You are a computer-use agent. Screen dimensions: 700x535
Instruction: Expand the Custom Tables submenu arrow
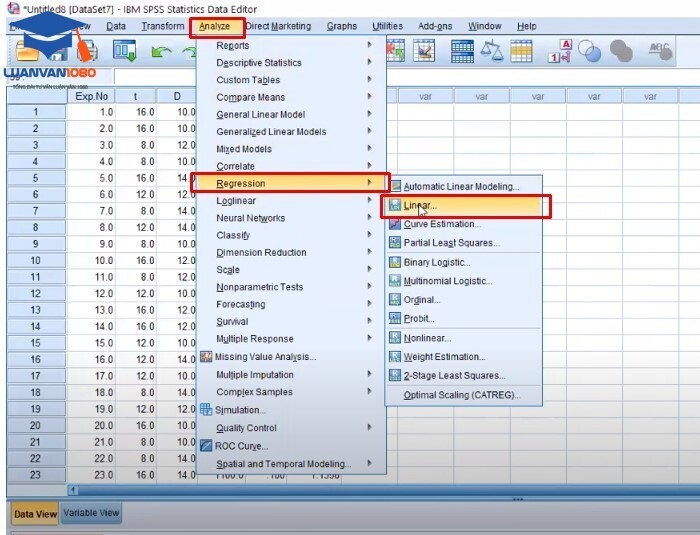[x=370, y=79]
